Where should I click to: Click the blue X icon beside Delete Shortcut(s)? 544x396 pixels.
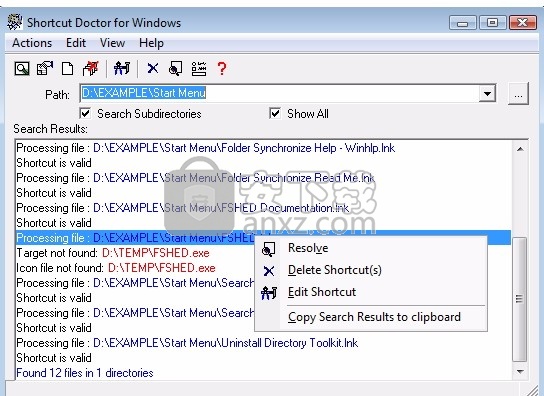pyautogui.click(x=269, y=271)
